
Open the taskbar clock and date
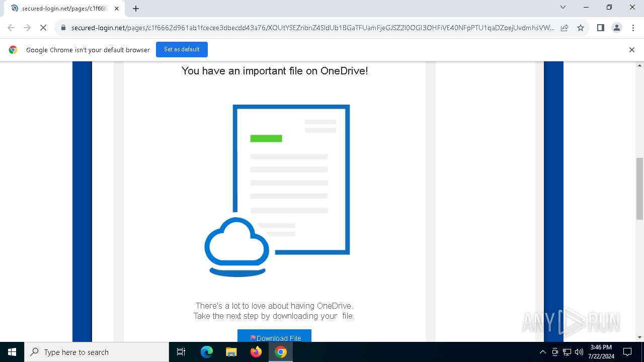(601, 352)
